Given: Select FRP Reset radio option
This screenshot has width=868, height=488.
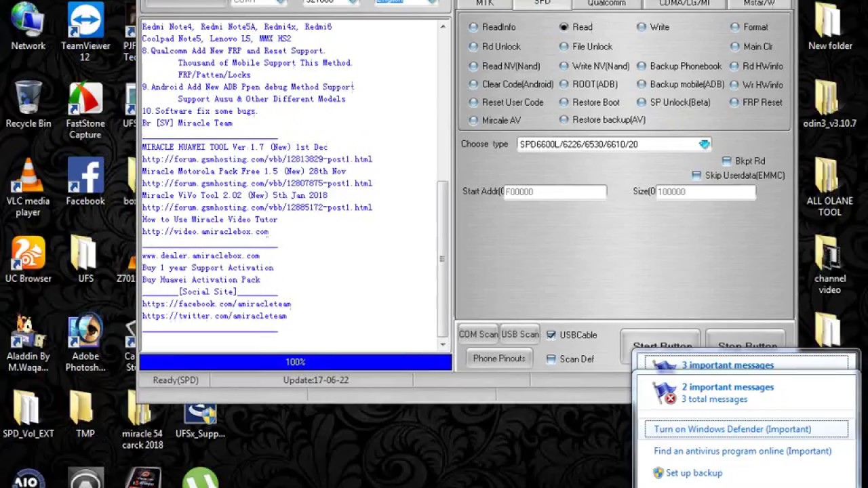Looking at the screenshot, I should pyautogui.click(x=734, y=102).
